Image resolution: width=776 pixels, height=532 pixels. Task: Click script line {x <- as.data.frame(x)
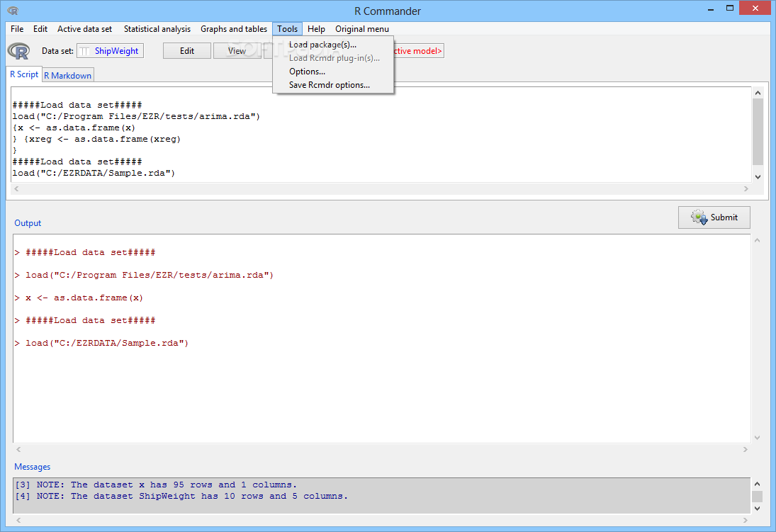point(74,128)
